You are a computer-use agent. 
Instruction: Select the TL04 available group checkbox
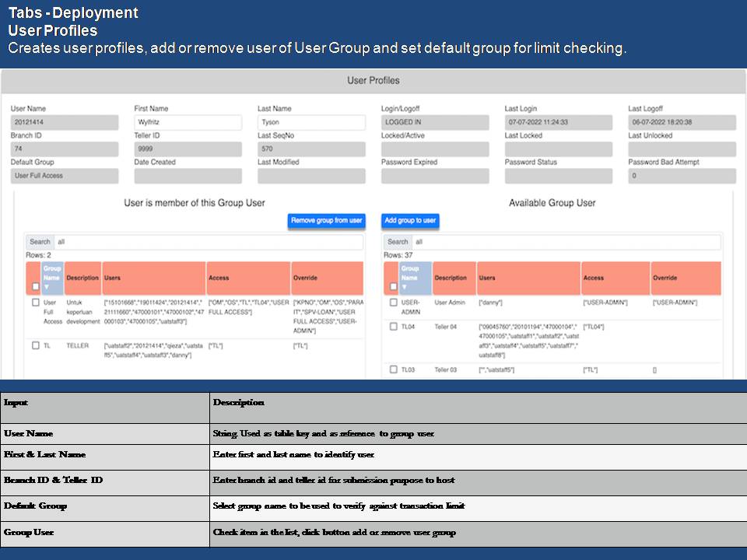[x=393, y=327]
